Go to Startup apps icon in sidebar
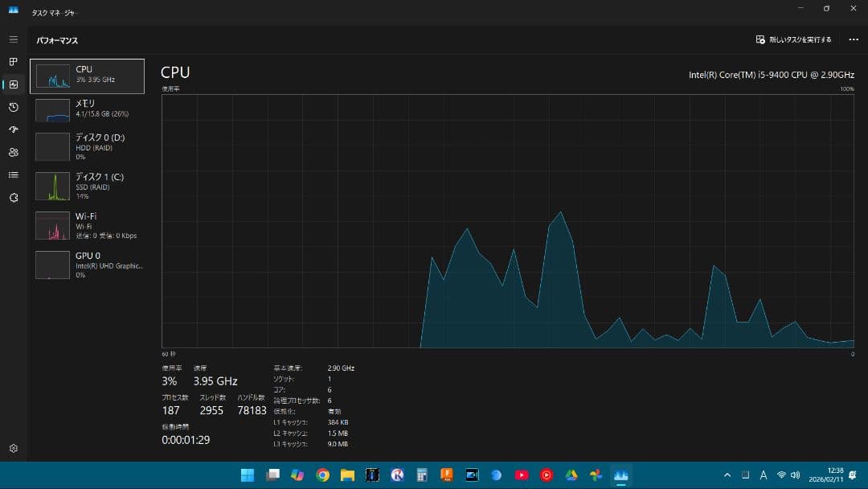This screenshot has width=868, height=489. [x=13, y=129]
